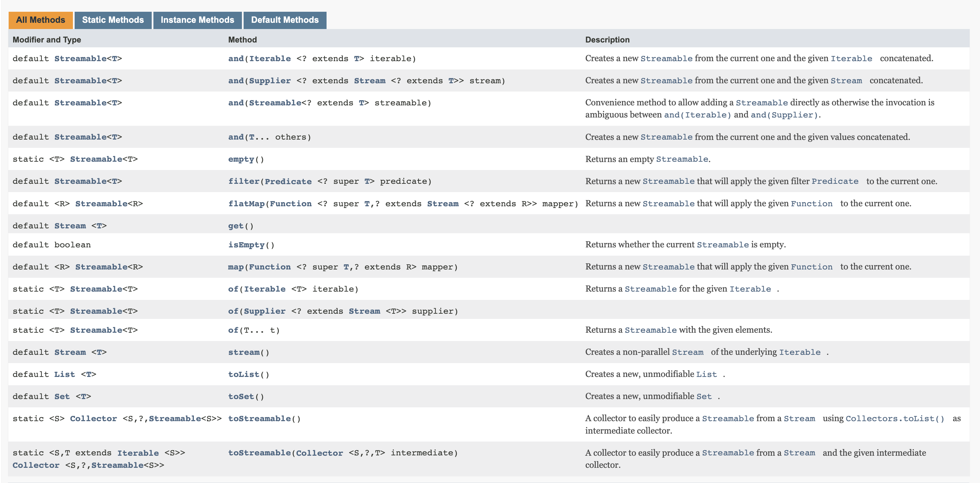
Task: Click the get() method link
Action: [235, 226]
